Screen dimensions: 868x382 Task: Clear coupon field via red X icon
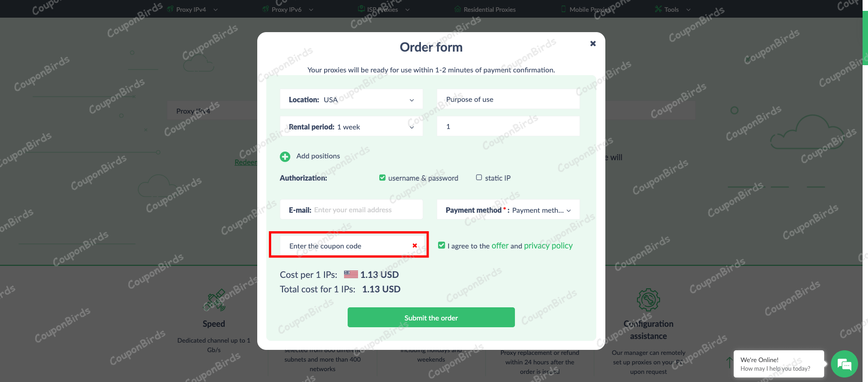point(414,245)
